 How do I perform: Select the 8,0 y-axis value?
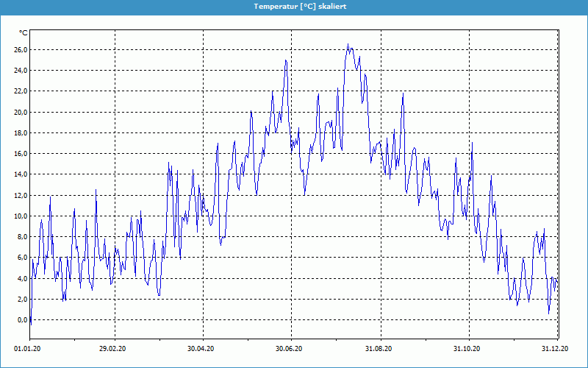click(22, 236)
